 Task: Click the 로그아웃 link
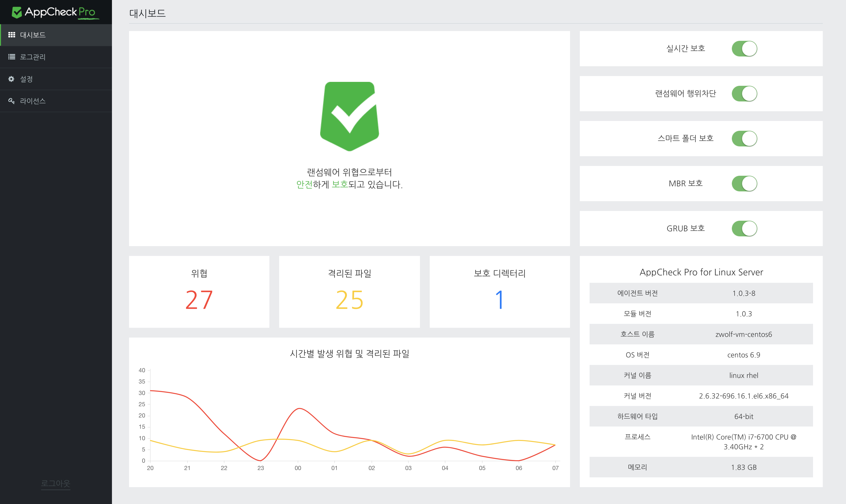point(55,483)
